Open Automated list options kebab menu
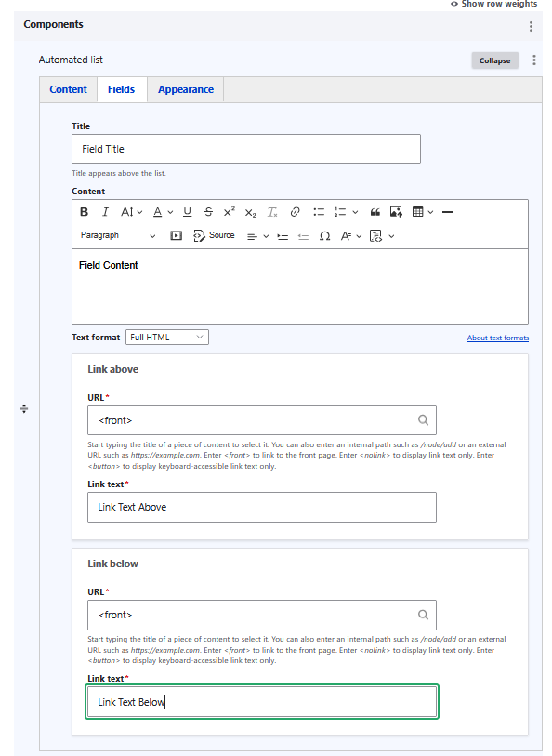 click(534, 60)
